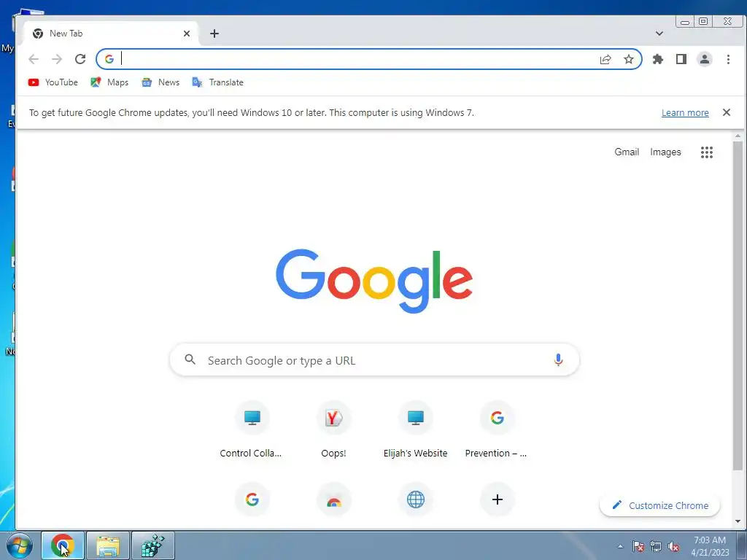Open the File Explorer taskbar icon
Screen dimensions: 747x560
(108, 545)
